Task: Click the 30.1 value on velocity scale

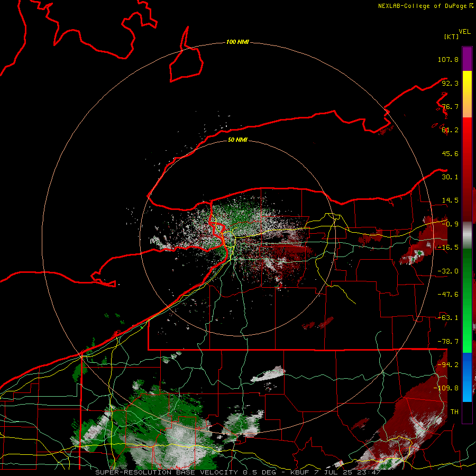Action: 450,177
